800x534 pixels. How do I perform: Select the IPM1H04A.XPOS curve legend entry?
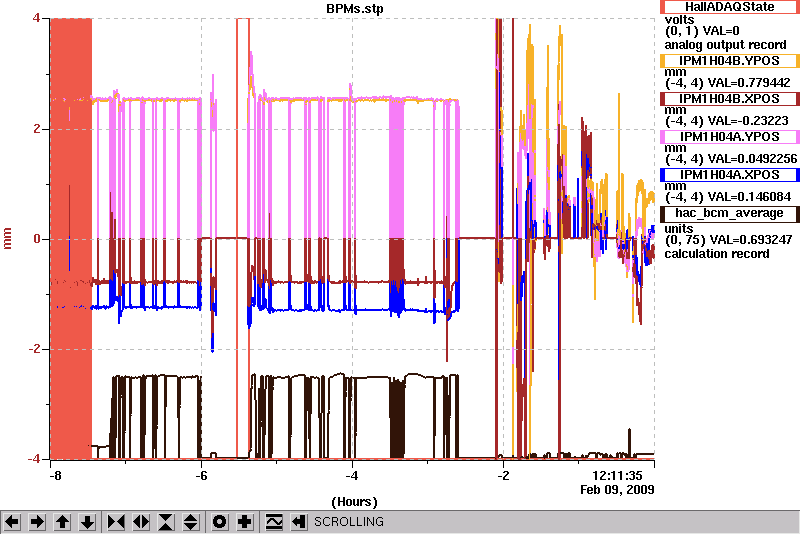click(x=730, y=175)
